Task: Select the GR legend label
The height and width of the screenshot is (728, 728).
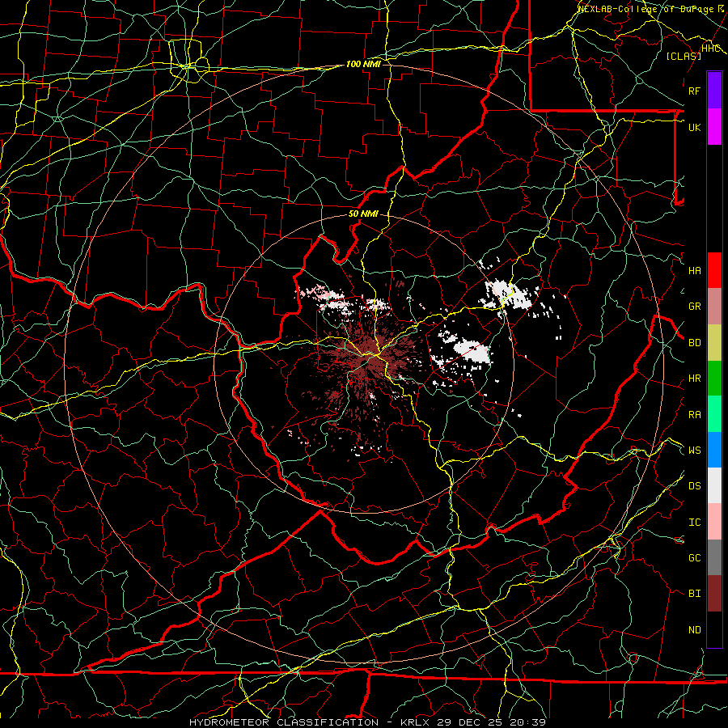Action: click(x=694, y=307)
